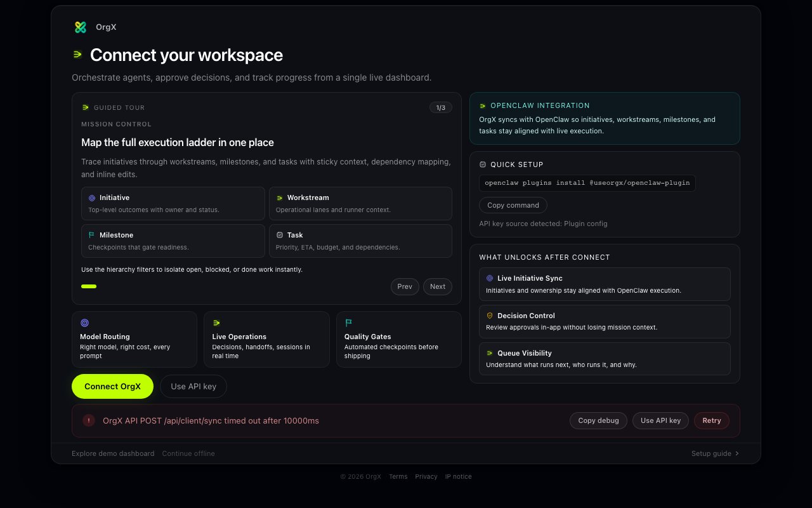This screenshot has height=508, width=812.
Task: Click the Decision Control shield icon
Action: point(490,316)
